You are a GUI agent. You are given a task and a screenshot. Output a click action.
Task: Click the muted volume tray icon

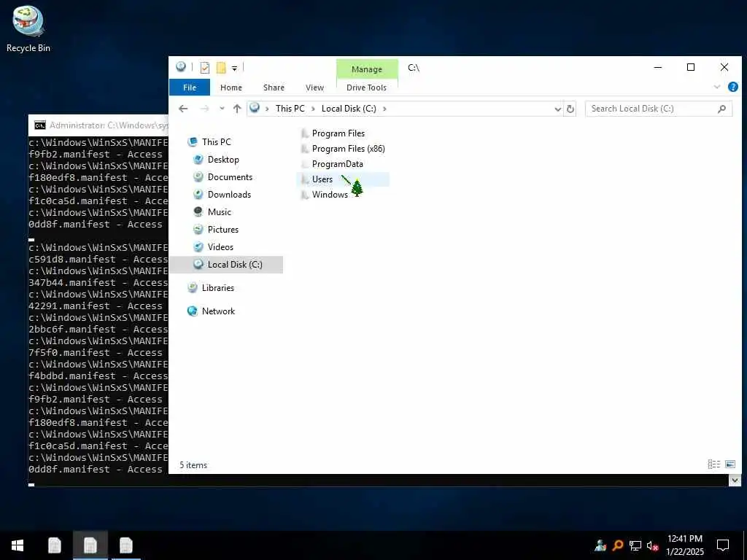652,545
